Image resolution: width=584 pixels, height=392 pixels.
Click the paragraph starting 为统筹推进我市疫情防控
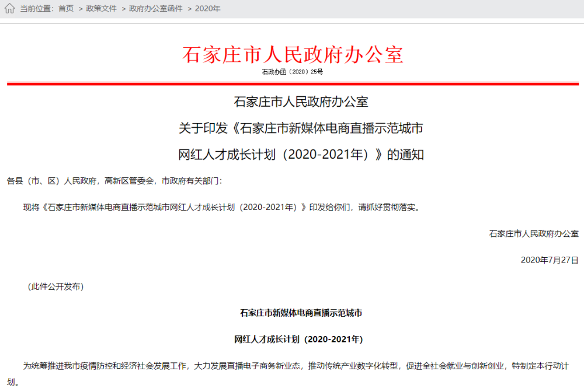point(288,374)
